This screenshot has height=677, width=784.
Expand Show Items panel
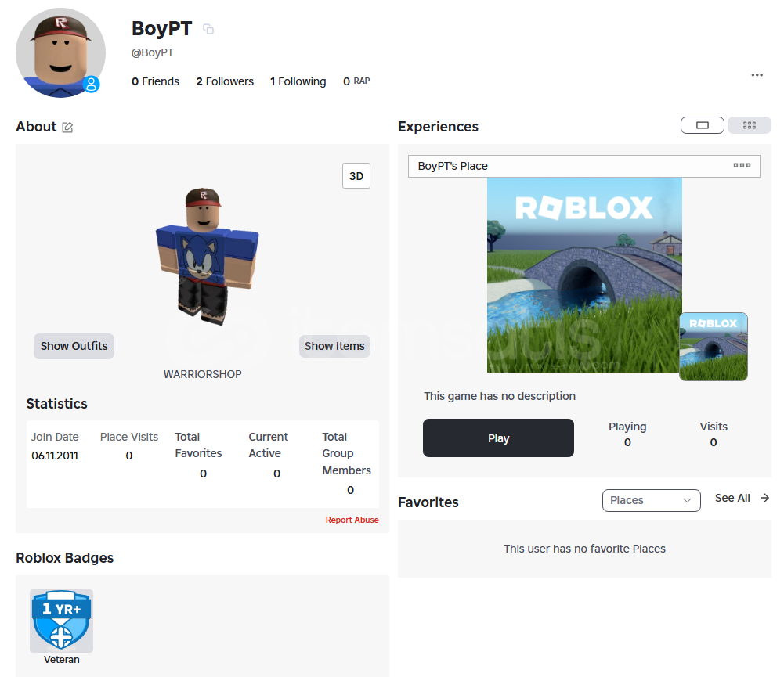pos(334,346)
